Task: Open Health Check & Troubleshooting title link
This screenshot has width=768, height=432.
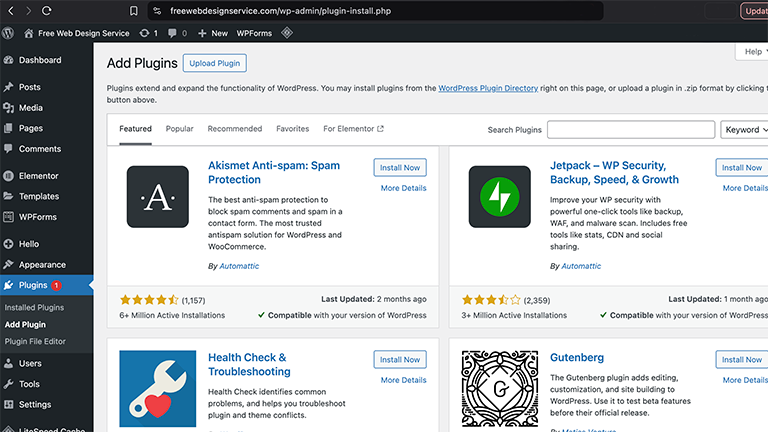Action: [x=249, y=364]
